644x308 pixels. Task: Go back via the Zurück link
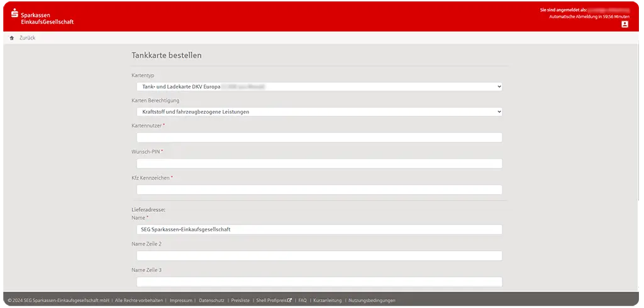(28, 38)
